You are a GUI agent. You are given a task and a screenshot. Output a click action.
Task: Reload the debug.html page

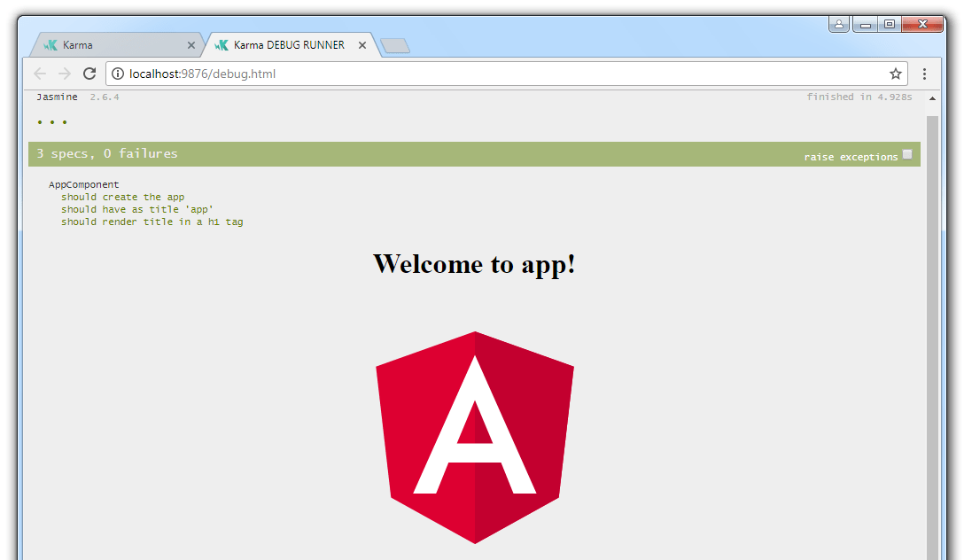pos(89,74)
